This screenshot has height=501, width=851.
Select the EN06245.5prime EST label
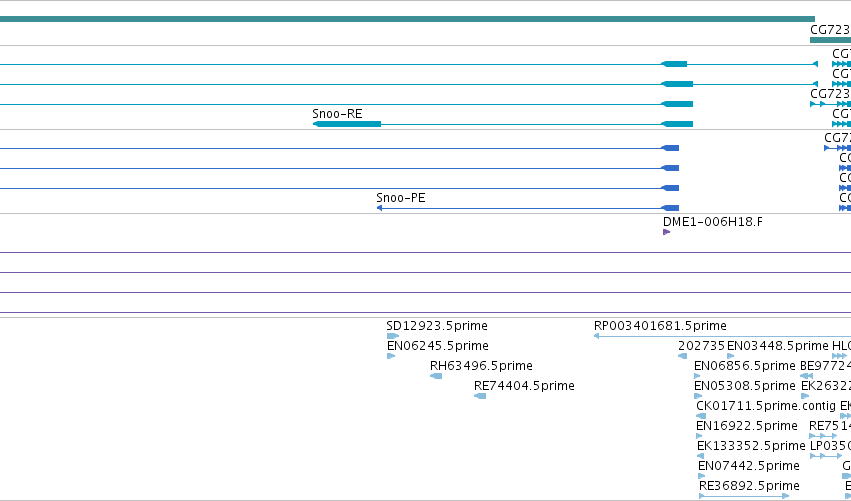pos(437,346)
